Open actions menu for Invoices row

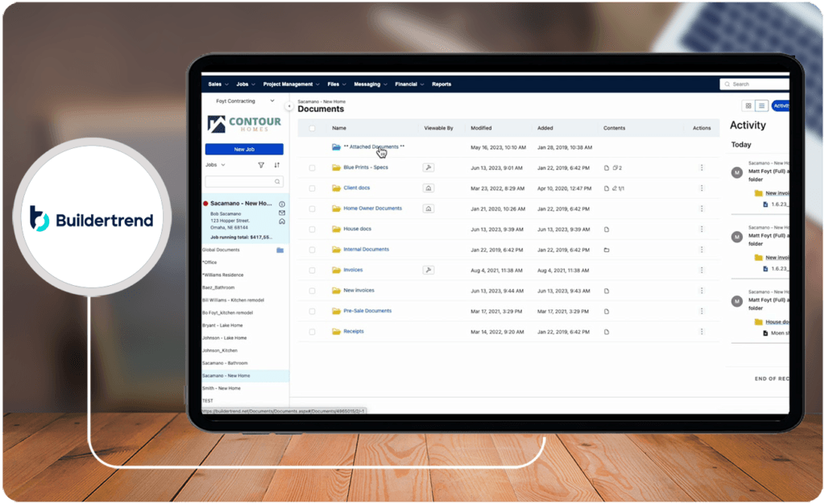(x=702, y=271)
